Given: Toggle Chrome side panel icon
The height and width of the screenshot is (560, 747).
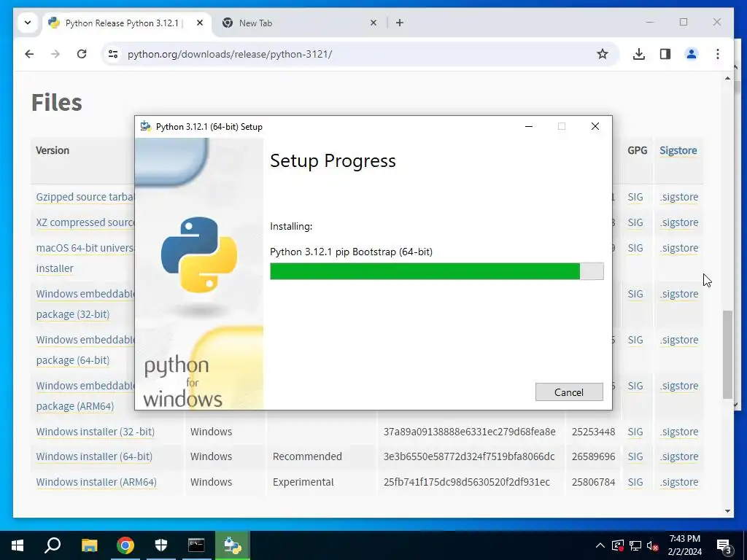Looking at the screenshot, I should point(665,54).
